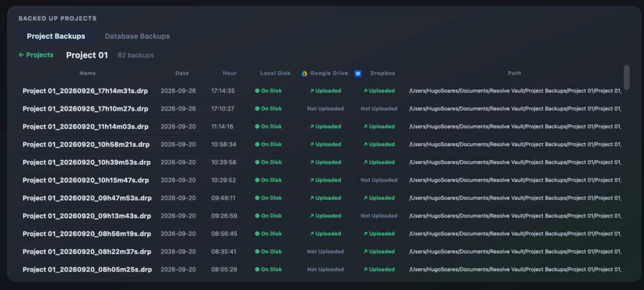
Task: Click the 17:14:35 hour cell
Action: [x=223, y=91]
